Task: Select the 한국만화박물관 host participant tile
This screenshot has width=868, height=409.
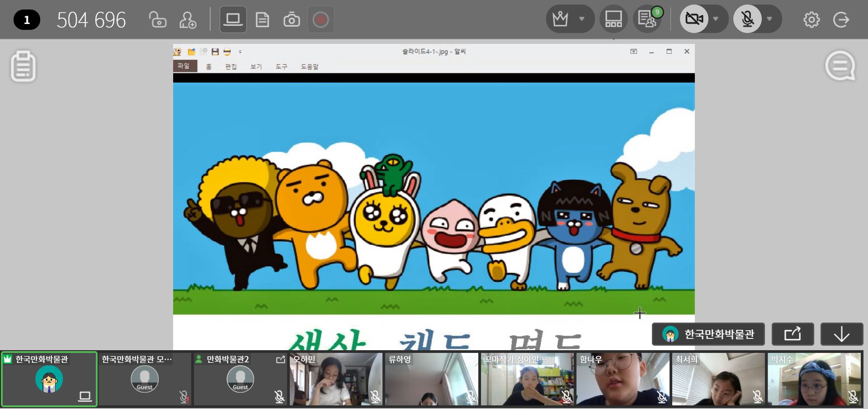Action: [49, 379]
